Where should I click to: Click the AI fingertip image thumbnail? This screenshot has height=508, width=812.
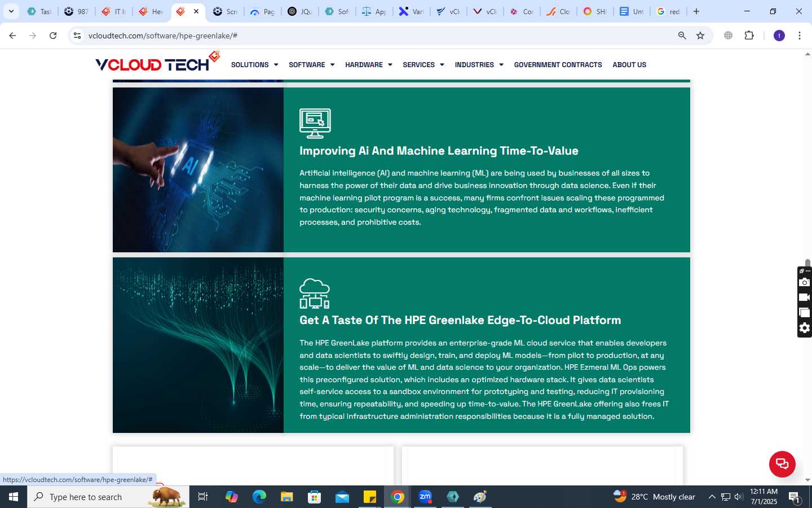pos(198,170)
